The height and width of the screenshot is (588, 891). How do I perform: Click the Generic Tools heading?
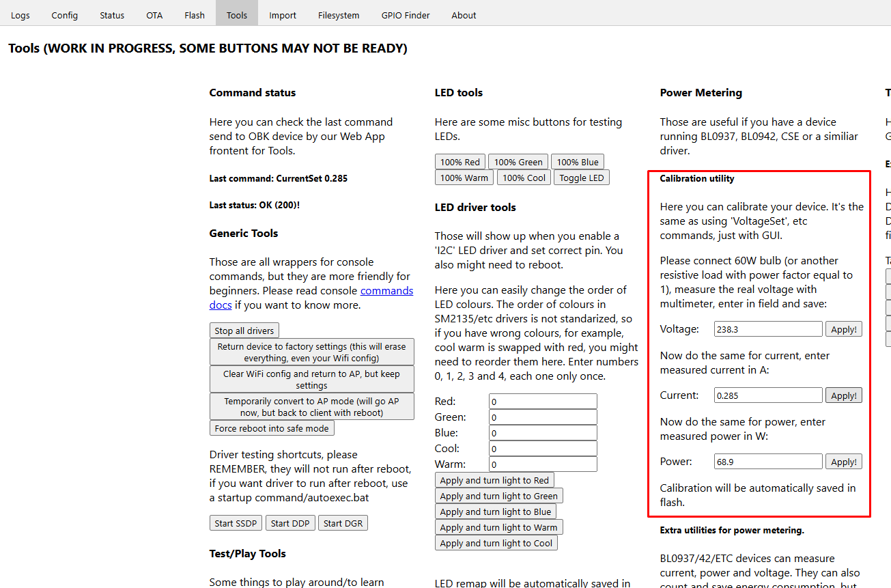244,234
